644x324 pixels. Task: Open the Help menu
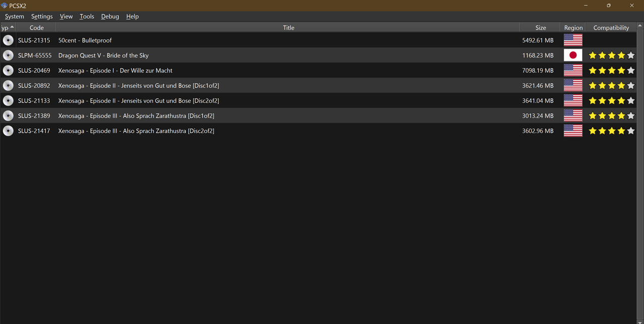coord(132,17)
